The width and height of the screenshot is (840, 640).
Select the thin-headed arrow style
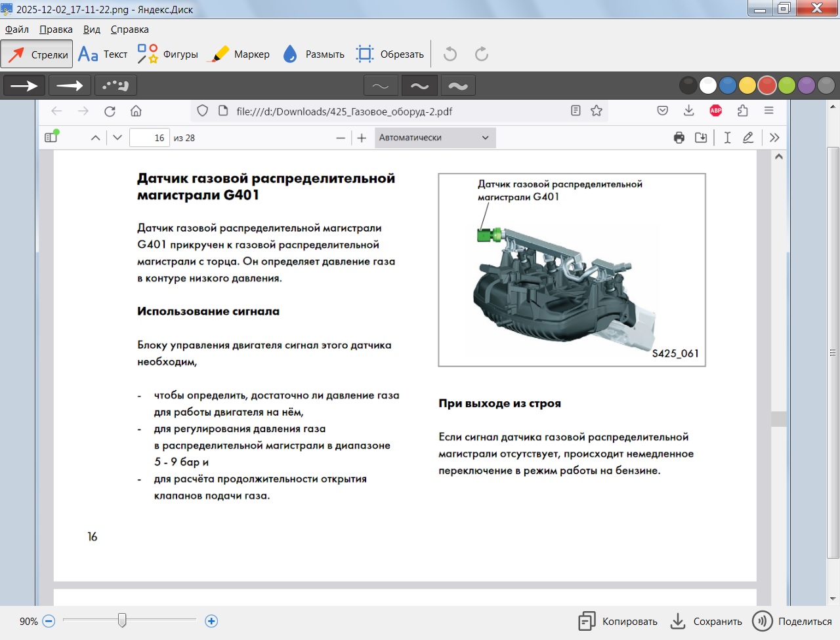(70, 85)
